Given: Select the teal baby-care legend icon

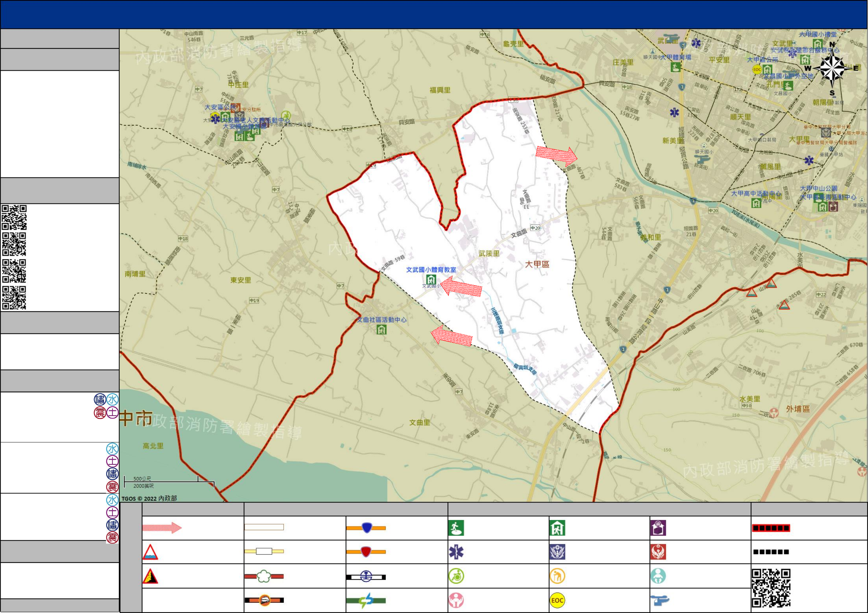Looking at the screenshot, I should click(658, 576).
